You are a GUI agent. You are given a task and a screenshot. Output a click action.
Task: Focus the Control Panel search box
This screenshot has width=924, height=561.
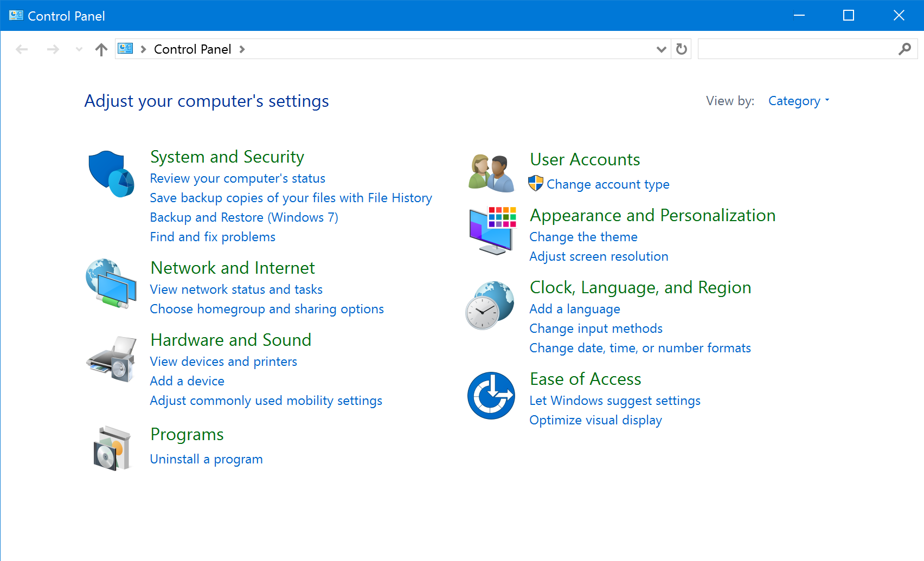(x=797, y=49)
